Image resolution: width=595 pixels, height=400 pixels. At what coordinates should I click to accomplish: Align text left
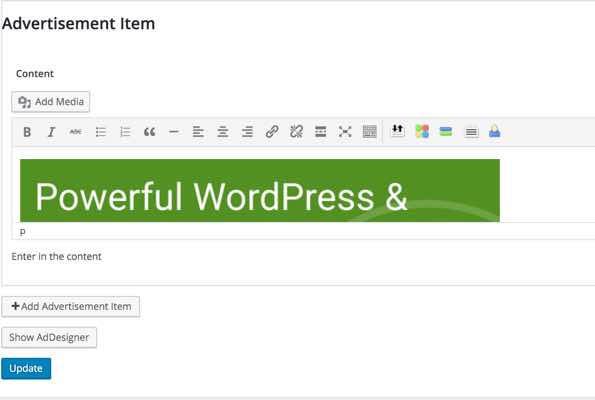pos(198,132)
